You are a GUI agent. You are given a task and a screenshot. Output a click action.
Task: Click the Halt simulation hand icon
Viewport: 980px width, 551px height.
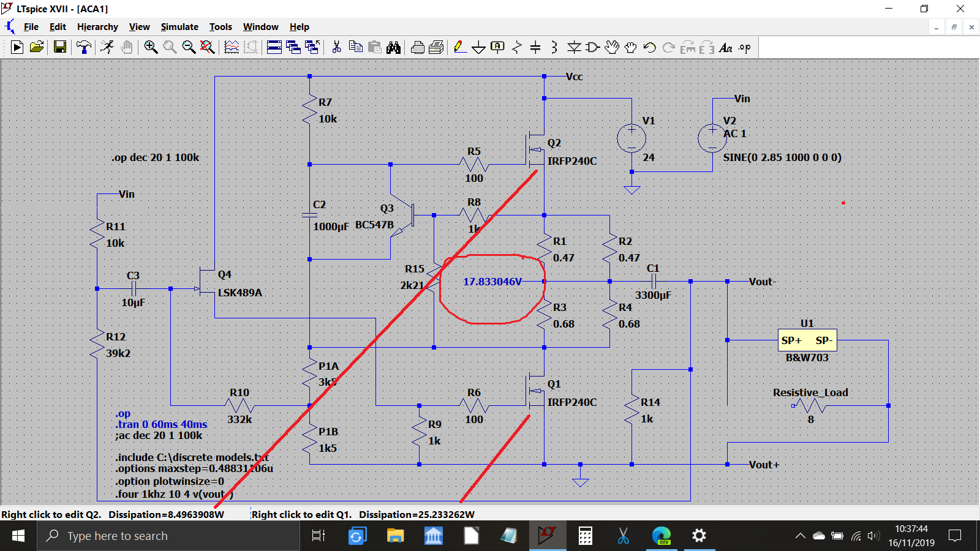point(127,47)
